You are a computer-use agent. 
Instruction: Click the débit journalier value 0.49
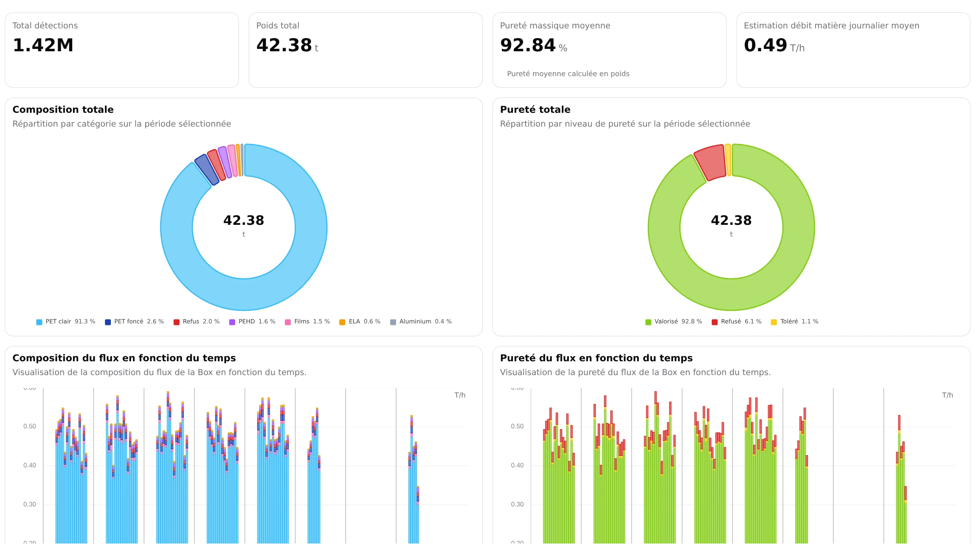pyautogui.click(x=765, y=45)
